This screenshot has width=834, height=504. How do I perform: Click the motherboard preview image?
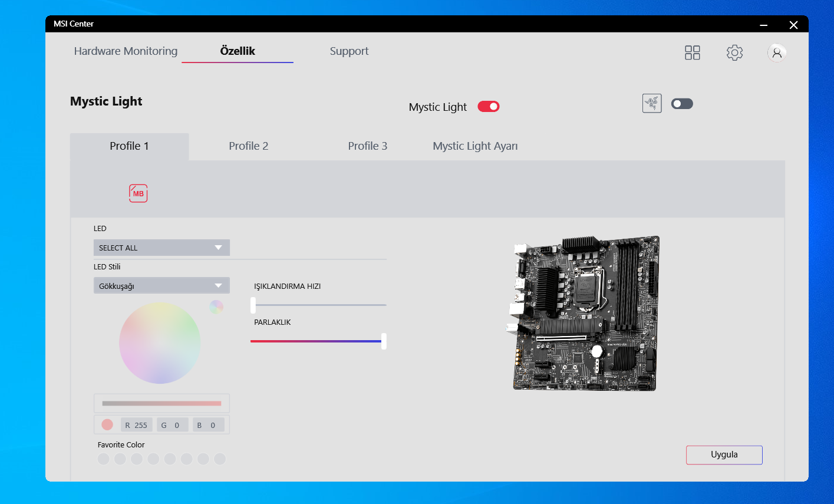[x=583, y=313]
